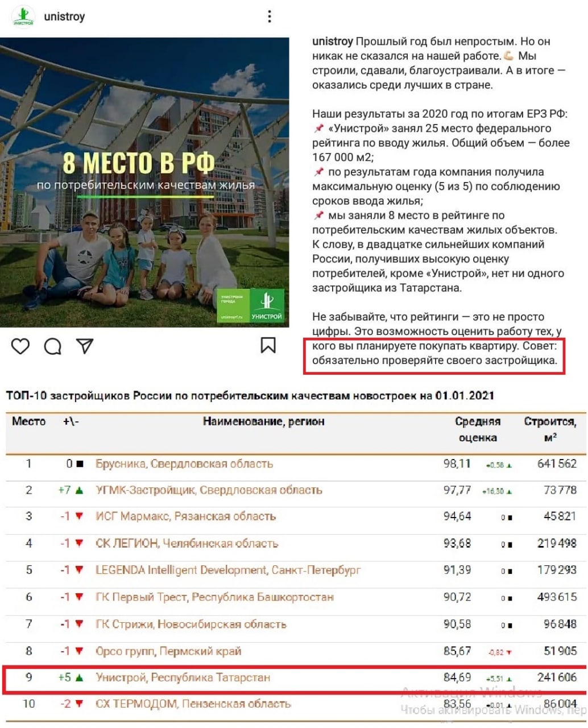
Task: Click the ТОП-10 застройщиков России table title
Action: click(x=250, y=395)
